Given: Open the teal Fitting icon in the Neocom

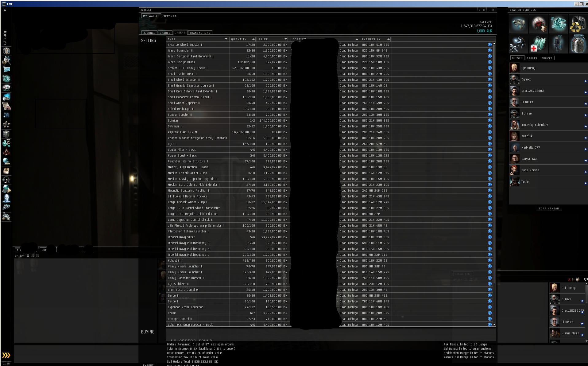Looking at the screenshot, I should (x=6, y=79).
